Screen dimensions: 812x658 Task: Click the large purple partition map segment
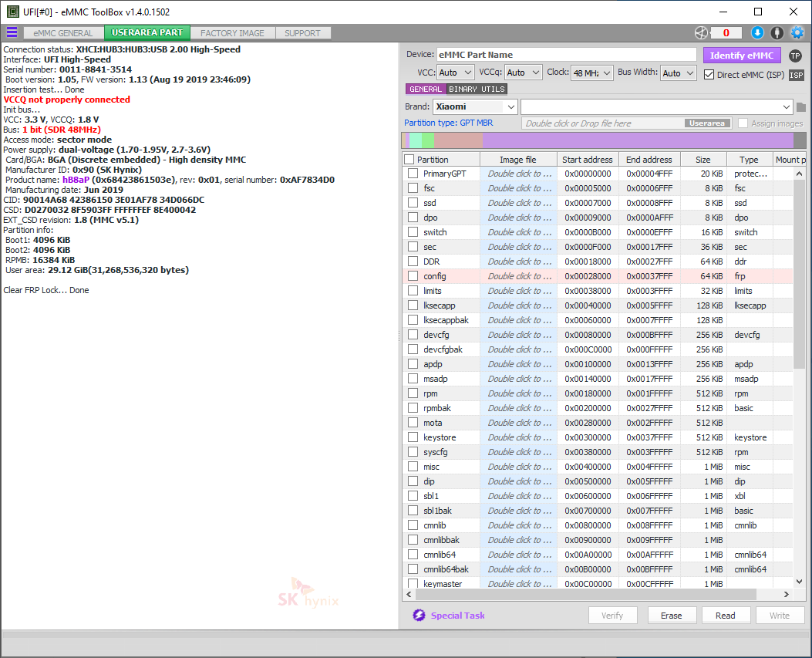click(638, 140)
